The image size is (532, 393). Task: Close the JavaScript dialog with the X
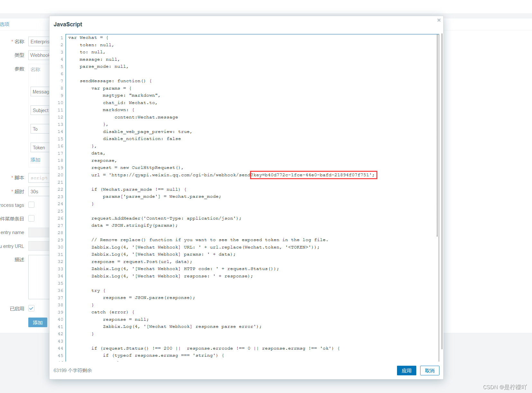[x=439, y=20]
